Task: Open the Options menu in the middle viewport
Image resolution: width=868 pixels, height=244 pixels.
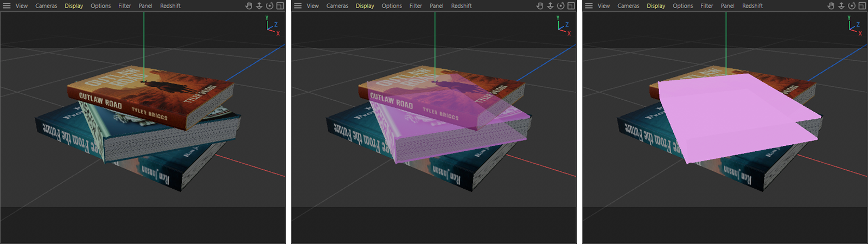Action: click(x=392, y=6)
